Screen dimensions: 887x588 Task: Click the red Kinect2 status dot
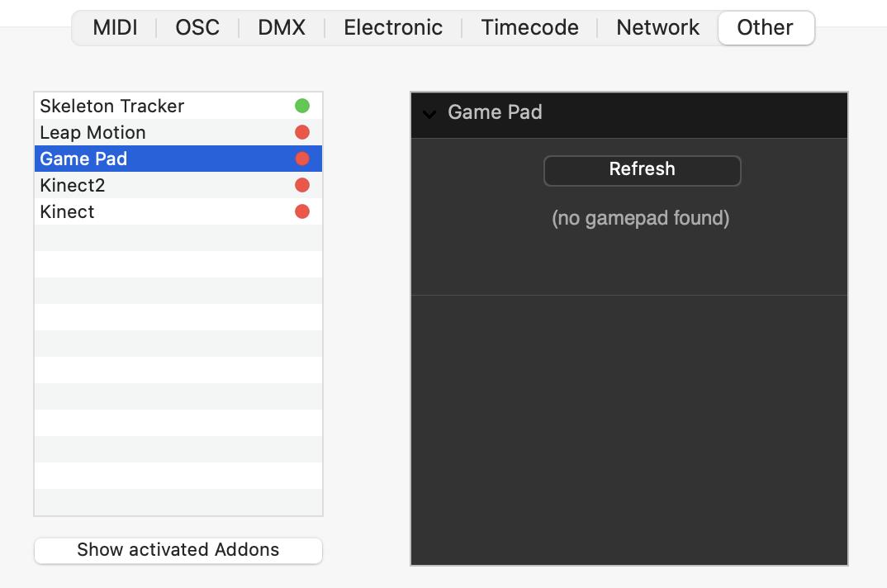click(302, 185)
